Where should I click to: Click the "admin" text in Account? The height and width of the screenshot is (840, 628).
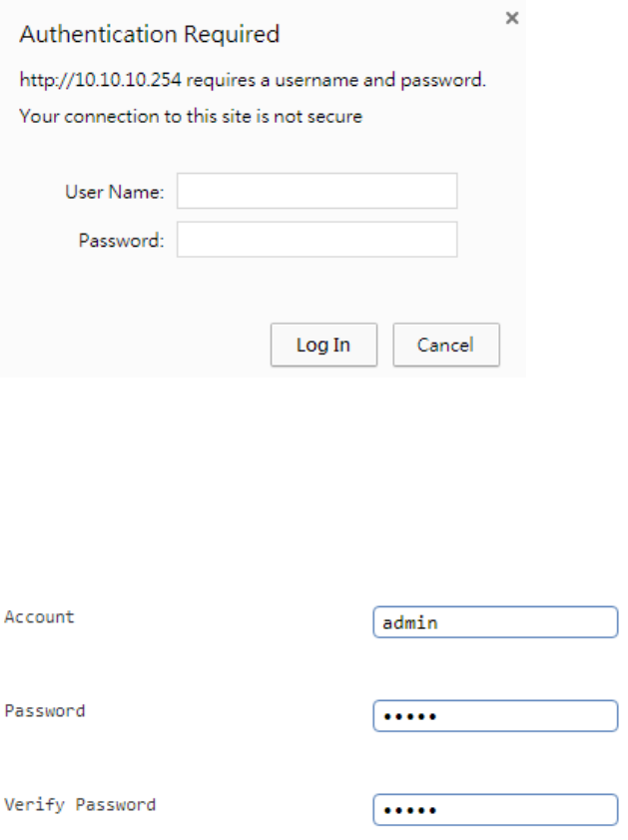(x=410, y=622)
